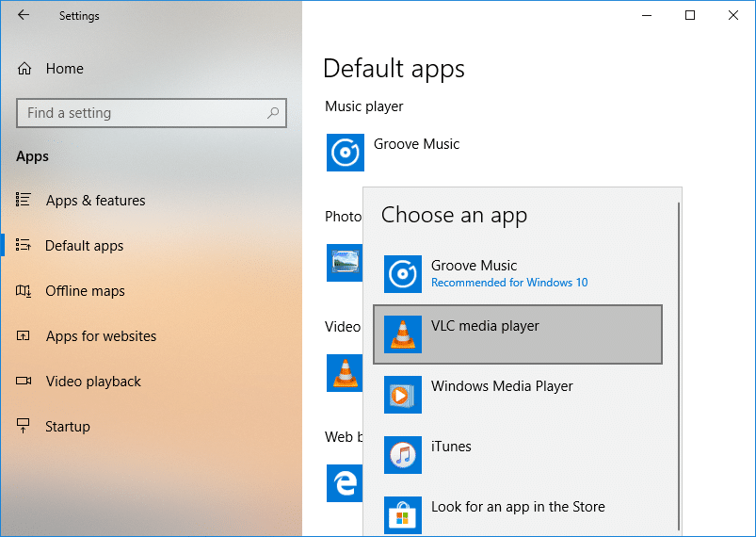The height and width of the screenshot is (537, 756).
Task: Open the Startup settings page
Action: pyautogui.click(x=68, y=427)
